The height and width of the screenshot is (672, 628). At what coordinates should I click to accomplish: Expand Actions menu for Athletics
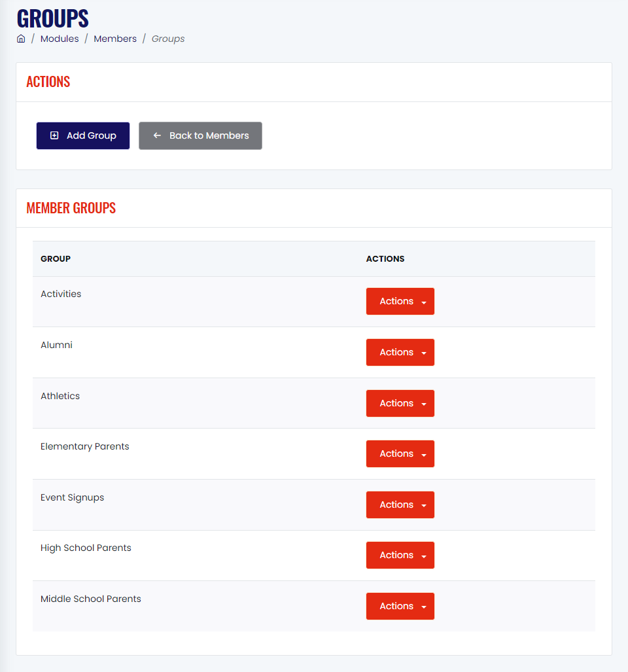tap(400, 403)
